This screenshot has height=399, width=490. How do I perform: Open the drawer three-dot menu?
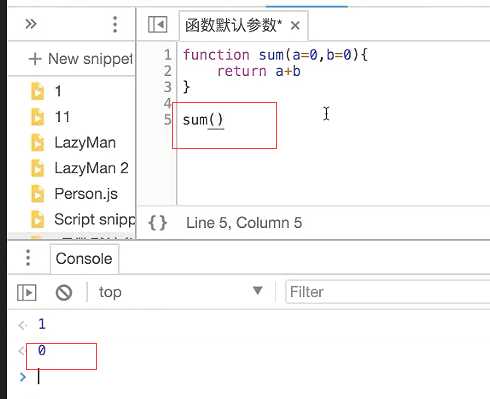28,258
